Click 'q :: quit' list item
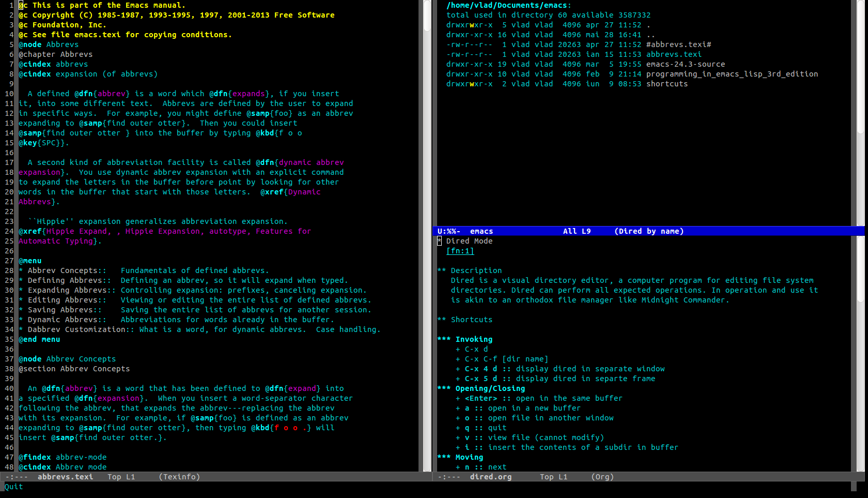 (x=481, y=428)
